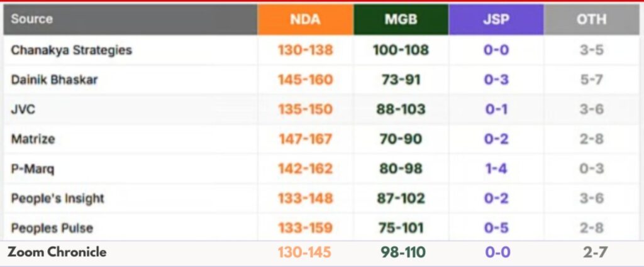The width and height of the screenshot is (644, 267).
Task: Click the Zoom Chronicle row label
Action: pyautogui.click(x=57, y=253)
